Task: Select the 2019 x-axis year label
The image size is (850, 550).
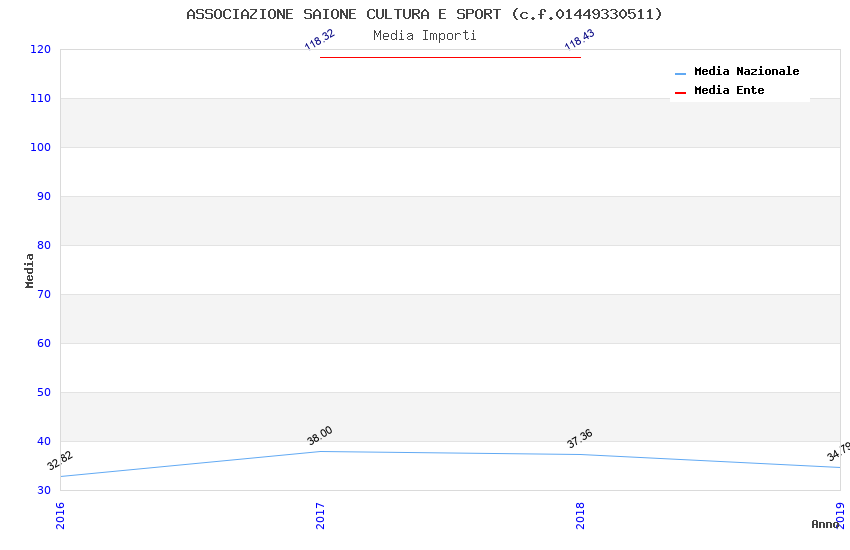Action: (840, 515)
